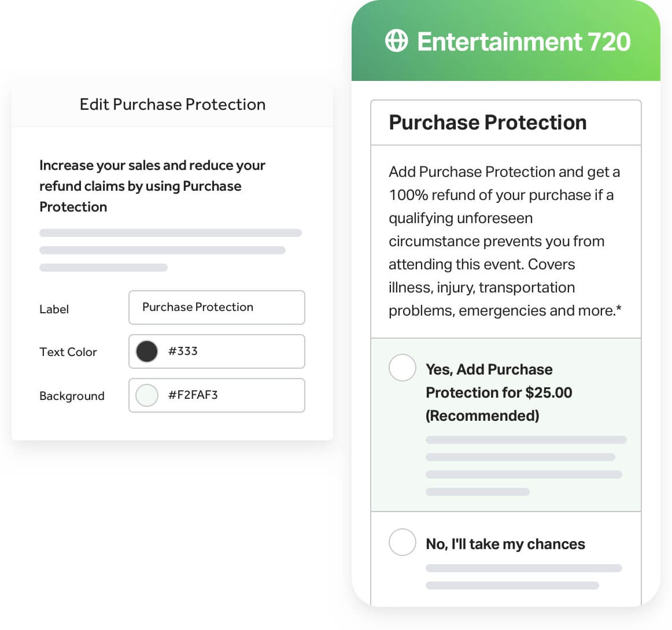Click the Label input containing Purchase Protection
Image resolution: width=672 pixels, height=630 pixels.
click(217, 307)
